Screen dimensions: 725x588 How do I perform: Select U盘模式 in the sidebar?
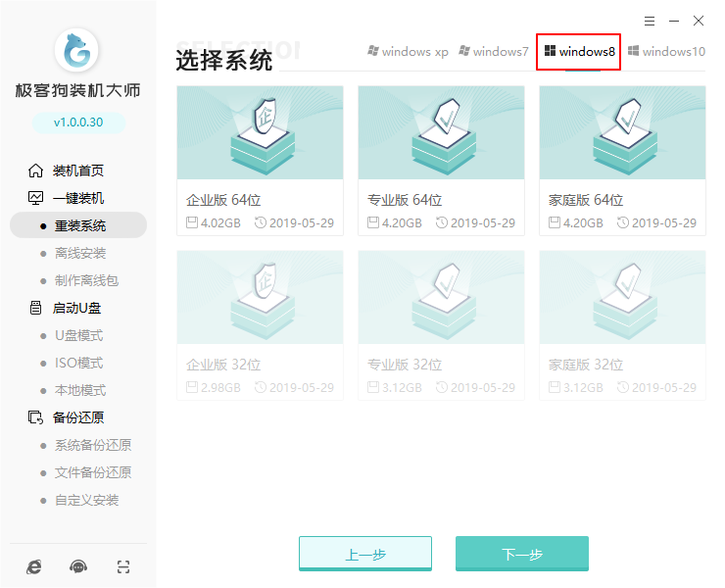pyautogui.click(x=78, y=335)
